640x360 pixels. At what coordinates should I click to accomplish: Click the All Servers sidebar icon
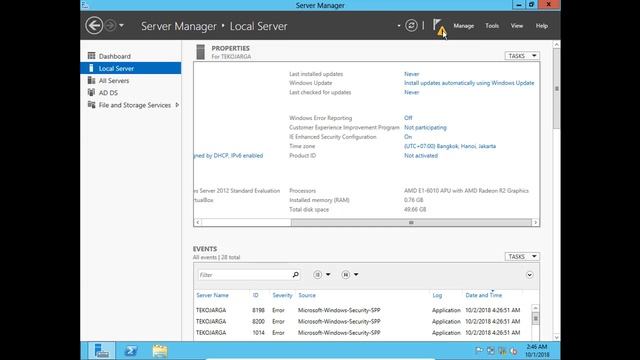tap(91, 80)
